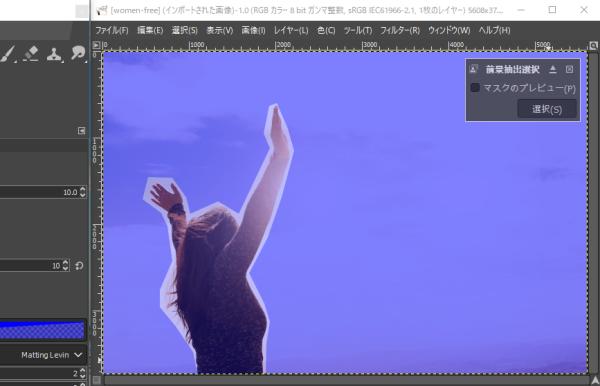The image size is (600, 386).
Task: Enable the マスクのプレビュー(P) checkbox
Action: (x=475, y=88)
